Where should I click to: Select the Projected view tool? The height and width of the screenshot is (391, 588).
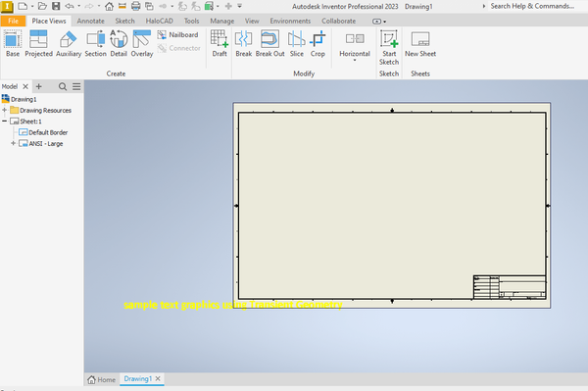point(38,43)
